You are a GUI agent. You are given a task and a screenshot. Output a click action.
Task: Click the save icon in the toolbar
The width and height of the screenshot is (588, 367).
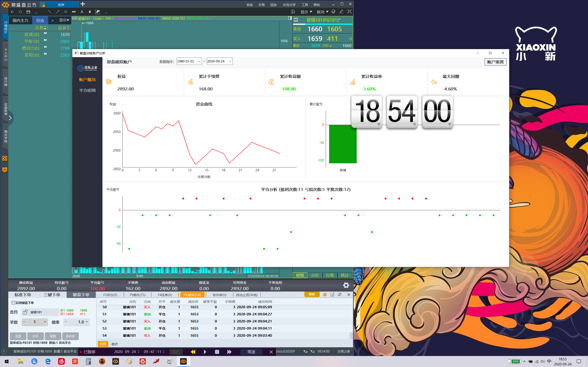coord(28,12)
